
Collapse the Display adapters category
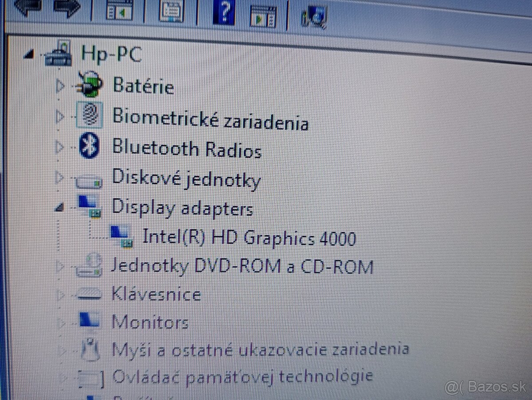pos(58,206)
